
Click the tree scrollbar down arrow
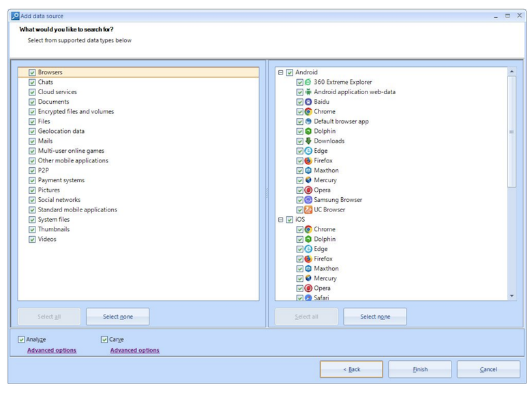(512, 296)
